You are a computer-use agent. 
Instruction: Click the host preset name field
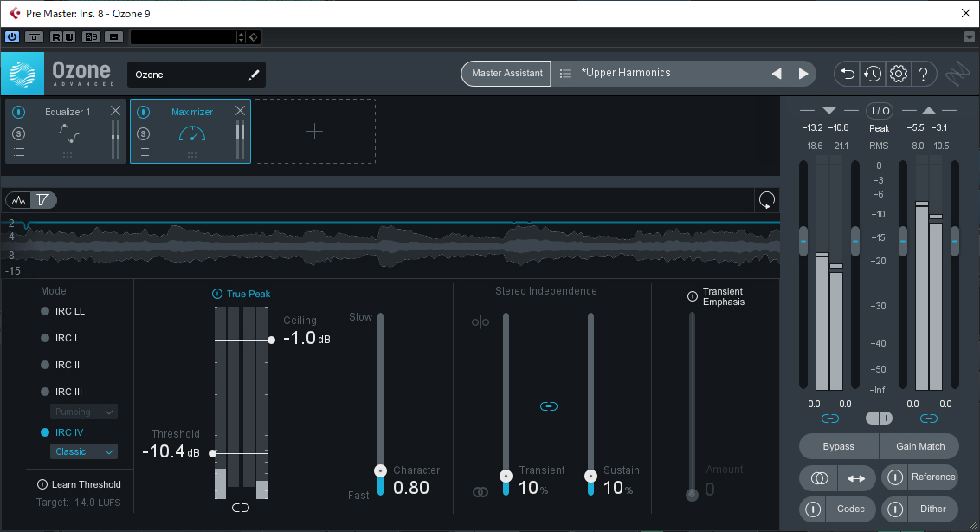[184, 37]
